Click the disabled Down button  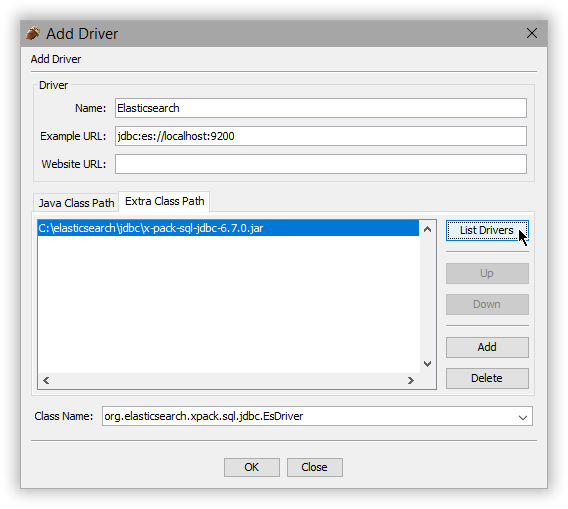tap(487, 304)
